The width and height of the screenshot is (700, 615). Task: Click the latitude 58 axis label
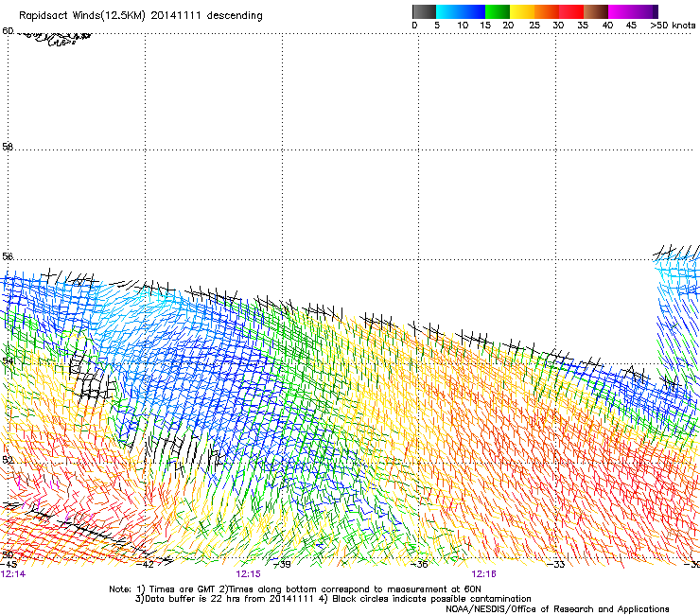[x=8, y=147]
